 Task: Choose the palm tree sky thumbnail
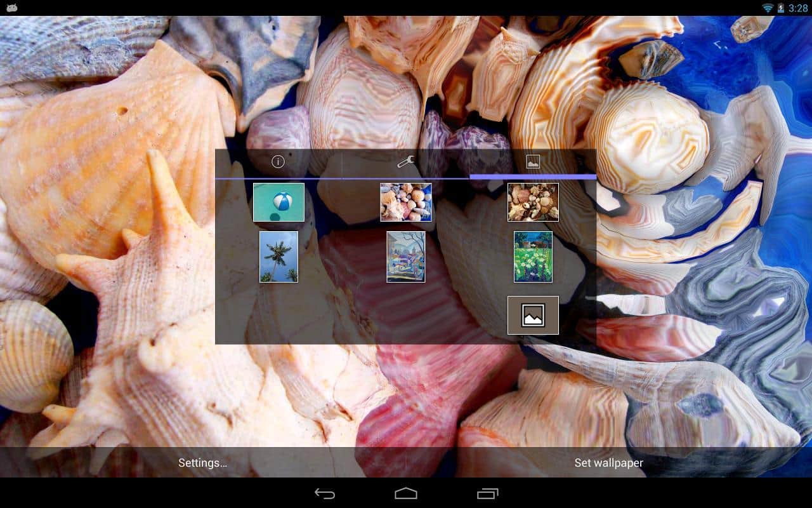(x=278, y=257)
